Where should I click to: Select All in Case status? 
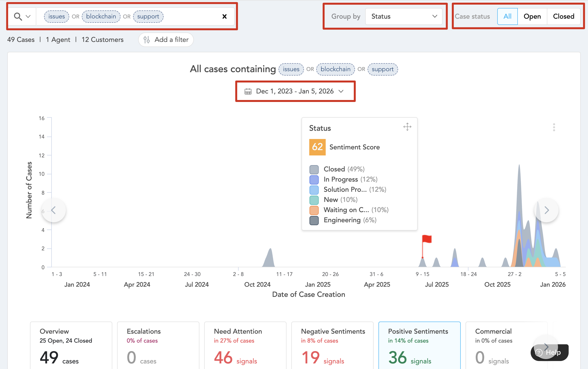(x=507, y=16)
